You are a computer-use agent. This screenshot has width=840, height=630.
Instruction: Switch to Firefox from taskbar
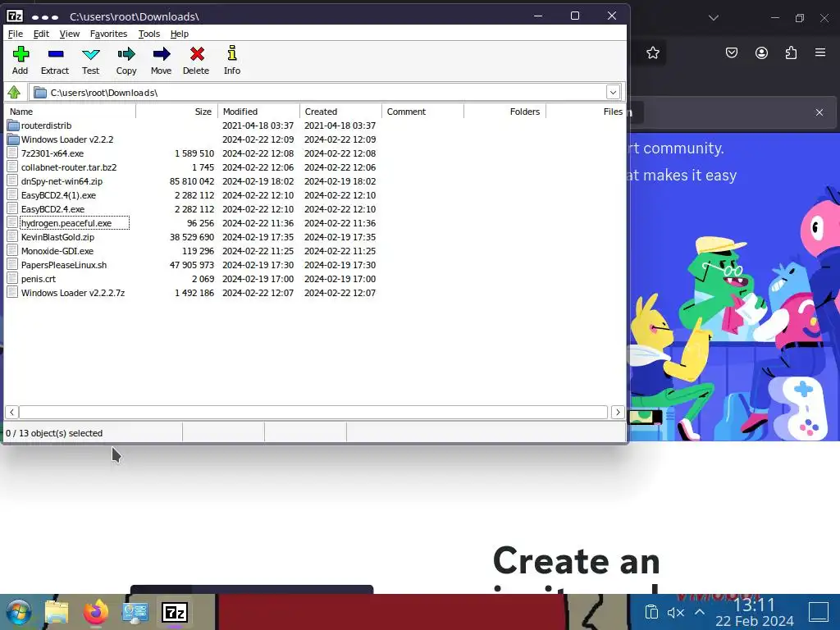[x=95, y=612]
